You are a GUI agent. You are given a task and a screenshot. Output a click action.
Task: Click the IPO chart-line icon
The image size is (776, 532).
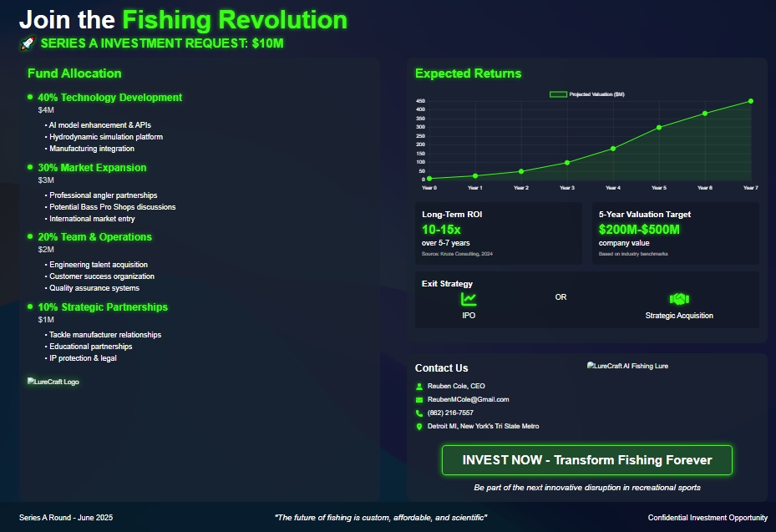(469, 299)
